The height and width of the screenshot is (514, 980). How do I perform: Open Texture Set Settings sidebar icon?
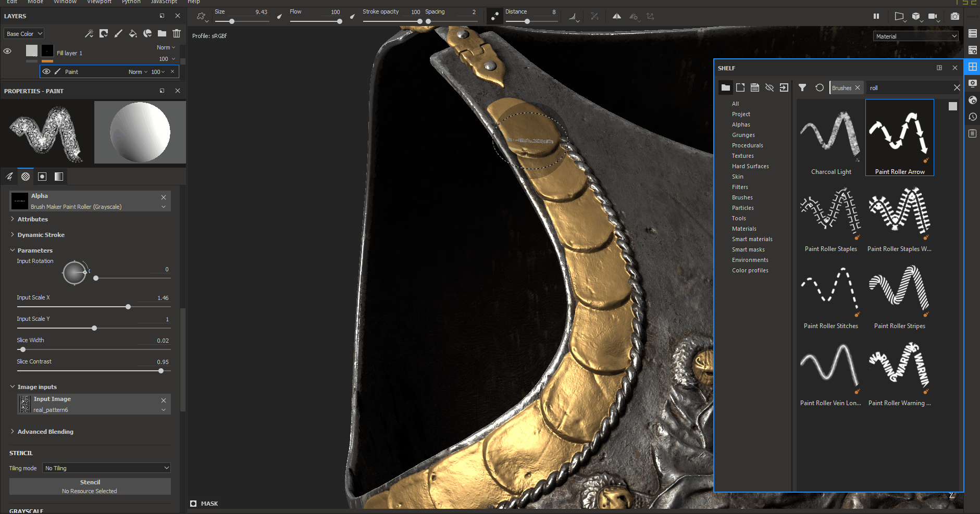point(972,50)
